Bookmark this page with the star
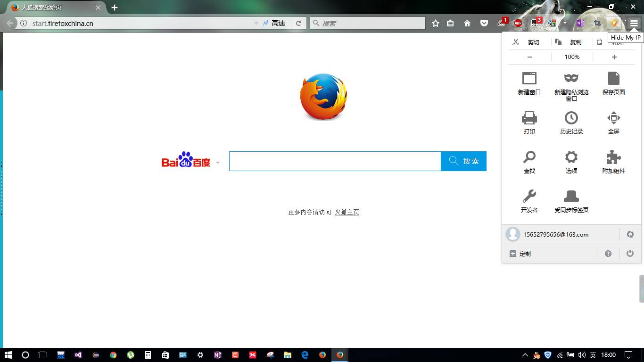644x362 pixels. (436, 23)
